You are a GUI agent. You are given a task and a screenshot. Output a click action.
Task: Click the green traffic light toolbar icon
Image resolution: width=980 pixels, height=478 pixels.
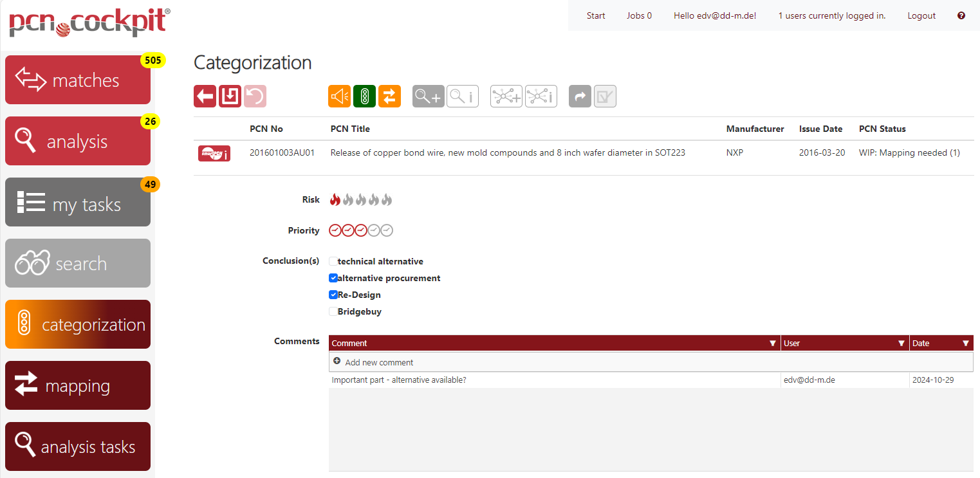coord(364,97)
